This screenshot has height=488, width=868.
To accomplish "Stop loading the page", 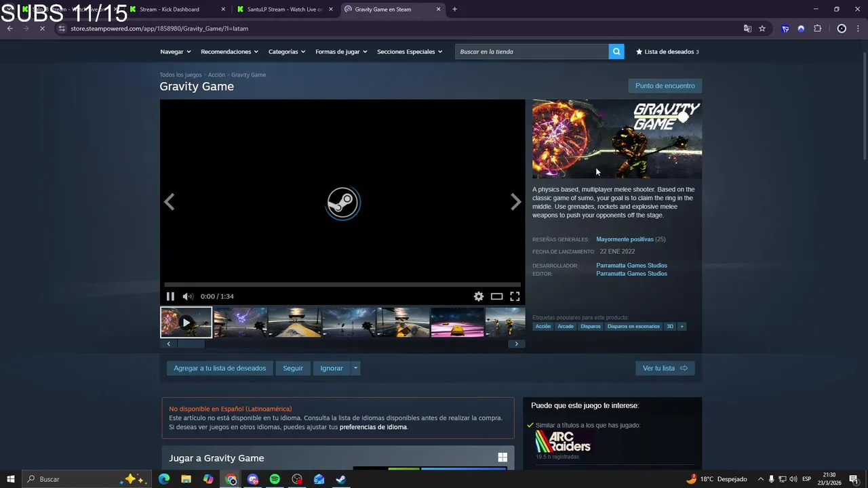I will coord(42,28).
